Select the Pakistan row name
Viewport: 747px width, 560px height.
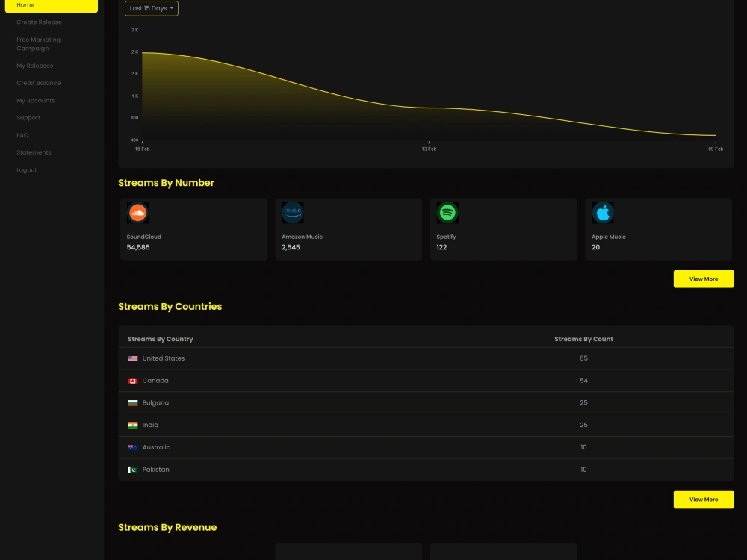coord(156,470)
